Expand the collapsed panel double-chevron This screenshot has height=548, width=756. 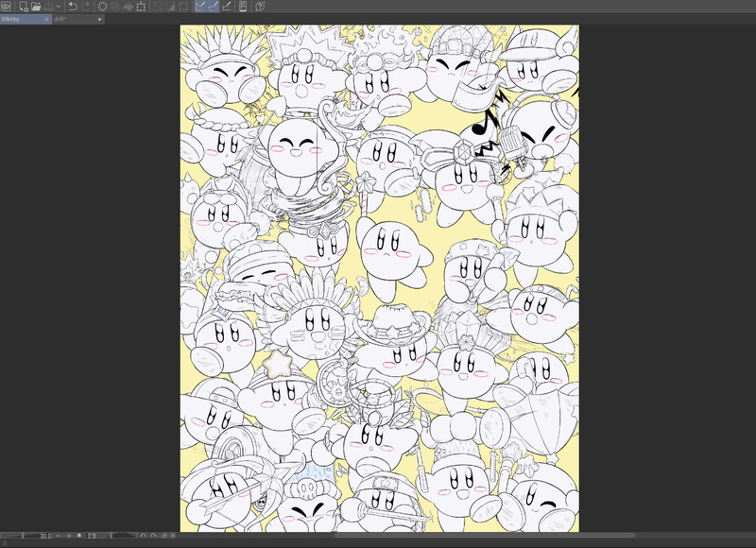(x=5, y=543)
